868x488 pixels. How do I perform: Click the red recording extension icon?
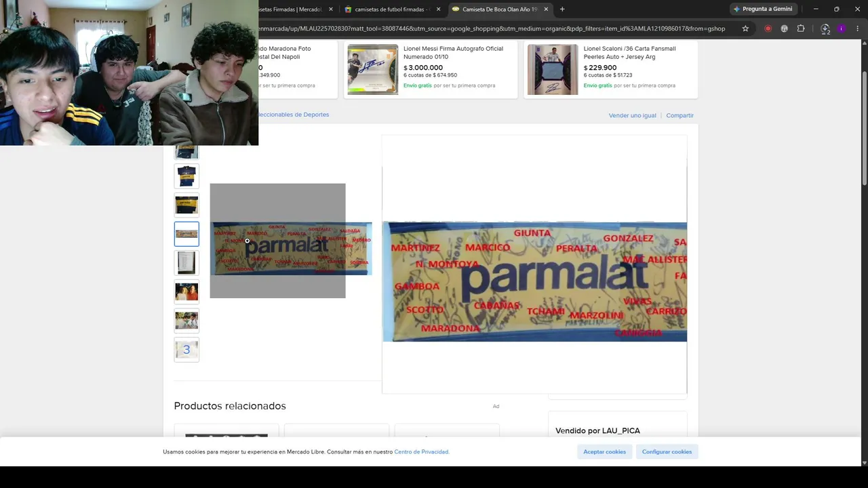pyautogui.click(x=768, y=28)
